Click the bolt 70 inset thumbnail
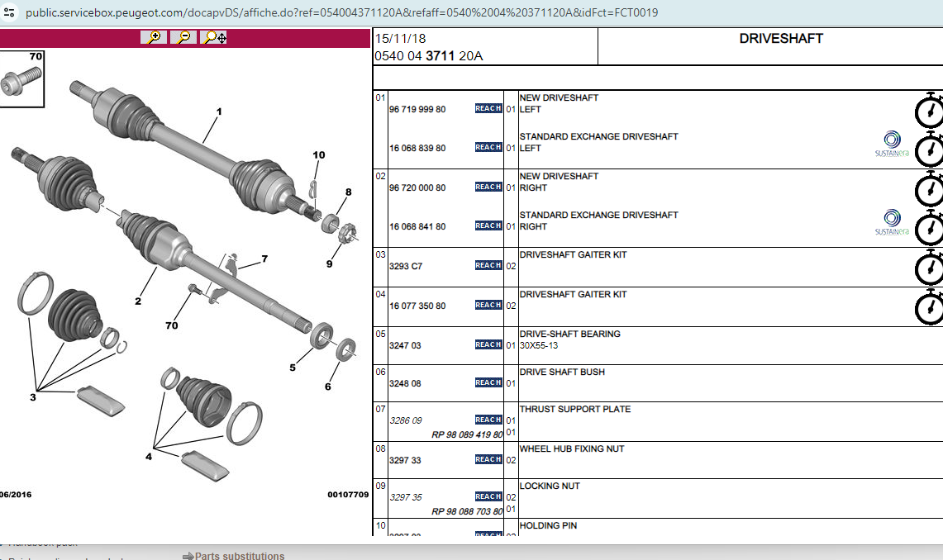This screenshot has height=560, width=943. click(21, 79)
